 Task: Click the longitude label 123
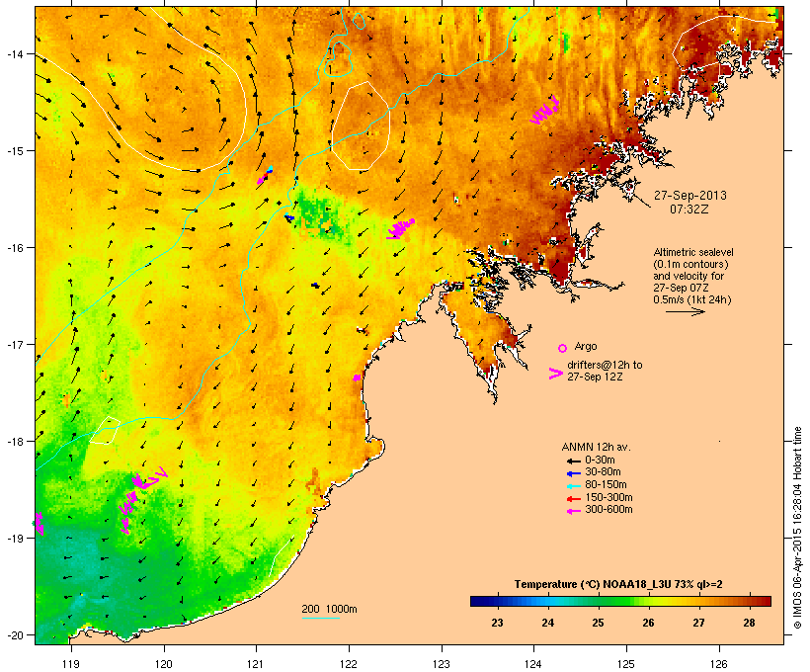pyautogui.click(x=442, y=664)
